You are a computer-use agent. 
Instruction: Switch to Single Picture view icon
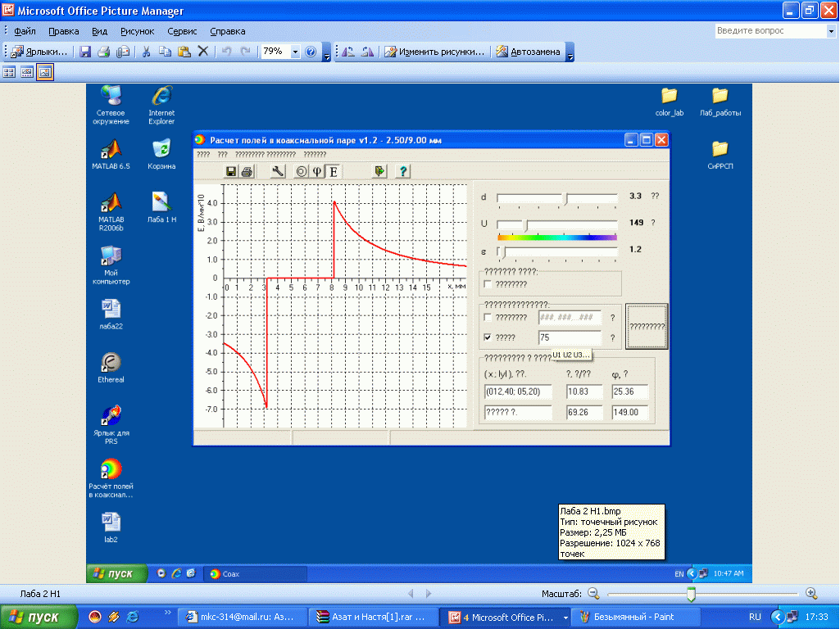[45, 72]
